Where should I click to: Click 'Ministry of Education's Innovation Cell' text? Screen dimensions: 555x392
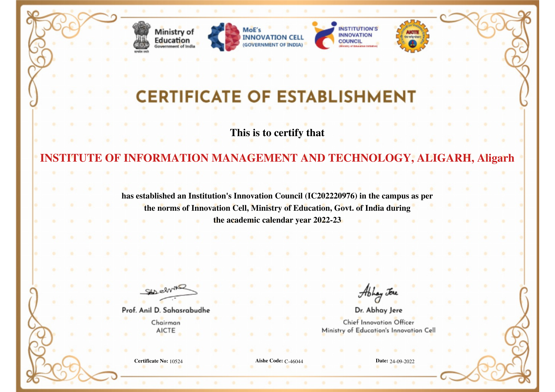[x=379, y=330]
